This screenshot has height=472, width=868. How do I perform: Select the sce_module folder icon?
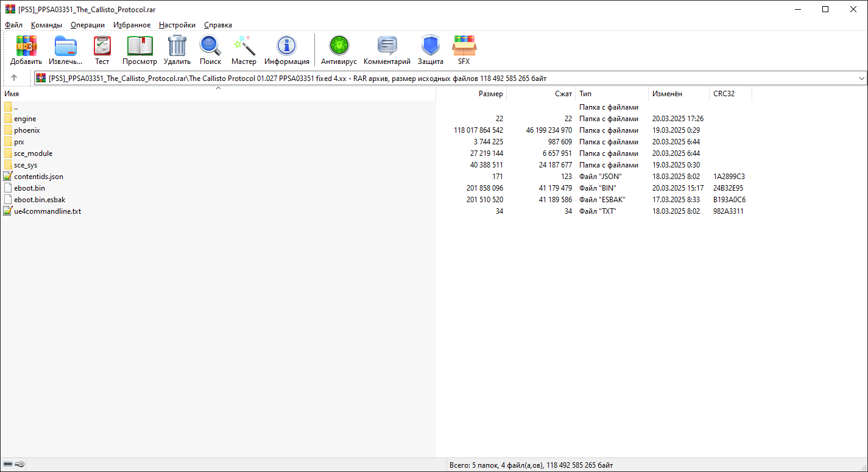[x=8, y=153]
